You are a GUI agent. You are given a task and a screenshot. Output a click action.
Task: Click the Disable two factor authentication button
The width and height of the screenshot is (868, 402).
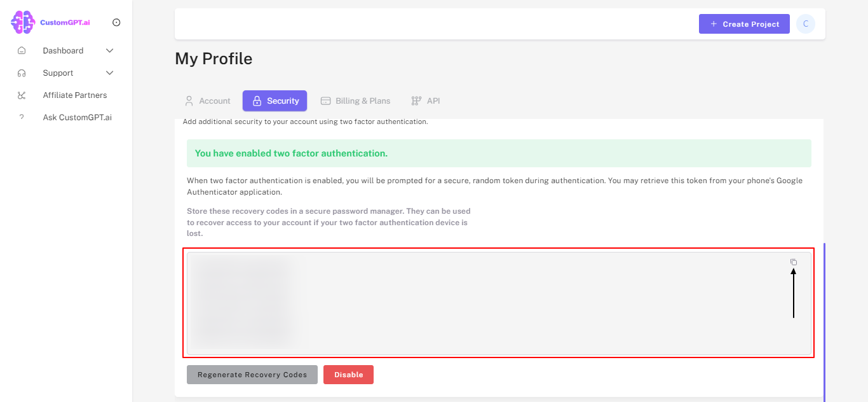[348, 375]
